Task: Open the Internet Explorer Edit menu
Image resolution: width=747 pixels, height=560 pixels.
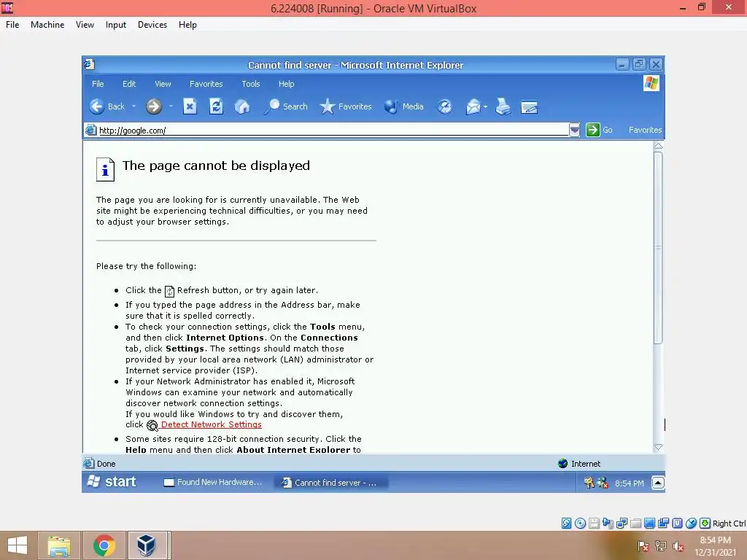Action: 129,84
